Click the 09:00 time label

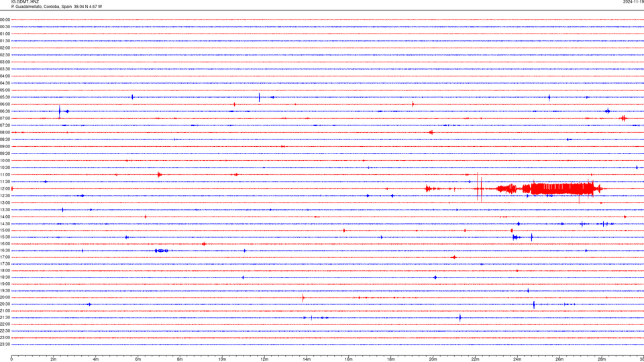5,147
